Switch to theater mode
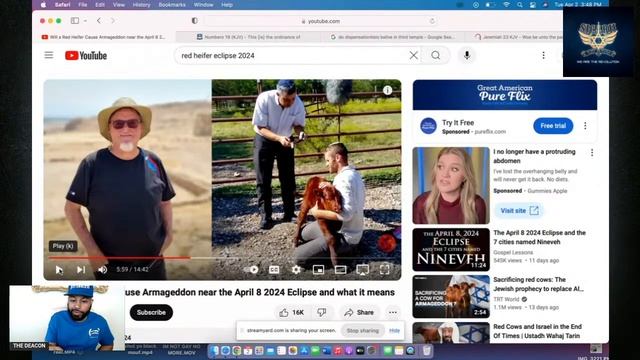 coord(340,269)
